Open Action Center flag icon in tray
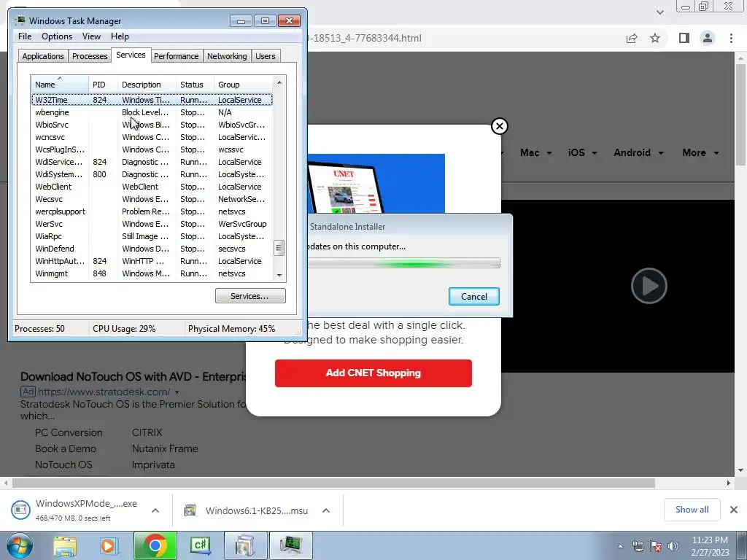The width and height of the screenshot is (747, 560). (x=656, y=546)
